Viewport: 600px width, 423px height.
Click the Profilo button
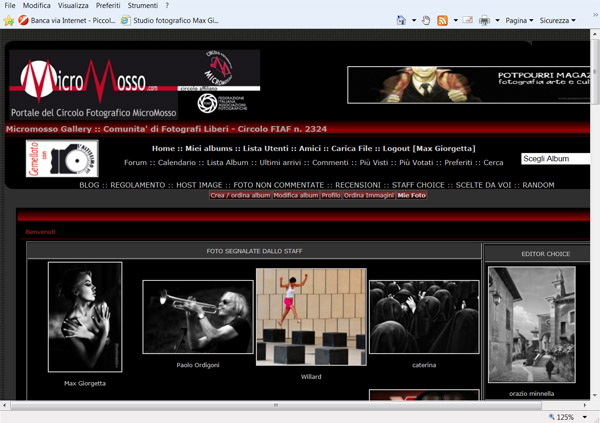[x=331, y=195]
